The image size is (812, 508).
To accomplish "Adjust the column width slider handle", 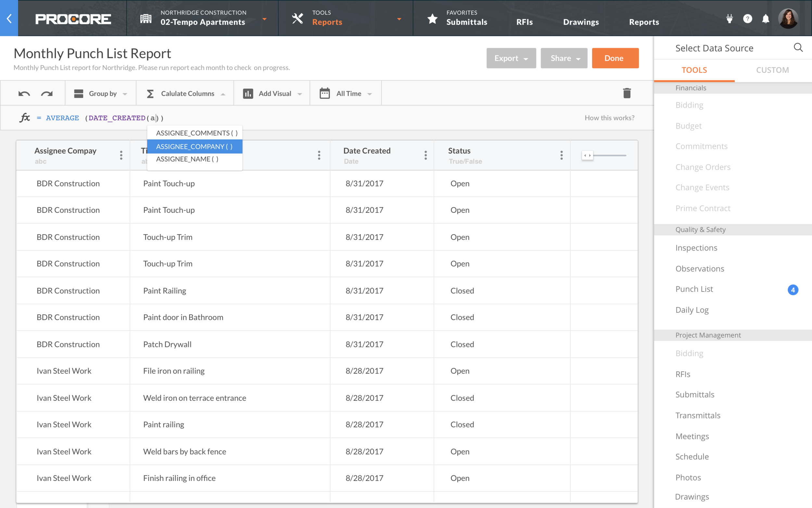I will point(588,155).
